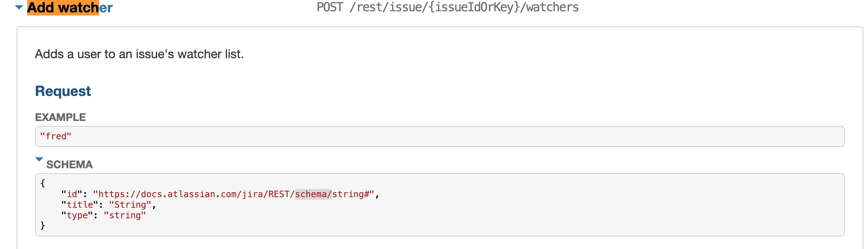Click the watcher list description sentence
The width and height of the screenshot is (868, 249).
pyautogui.click(x=139, y=54)
